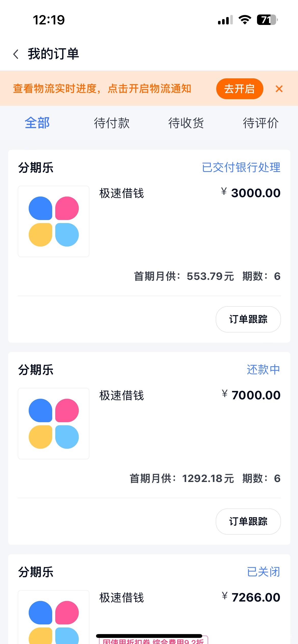The image size is (298, 644).
Task: Open the 还款中 status link
Action: 263,370
